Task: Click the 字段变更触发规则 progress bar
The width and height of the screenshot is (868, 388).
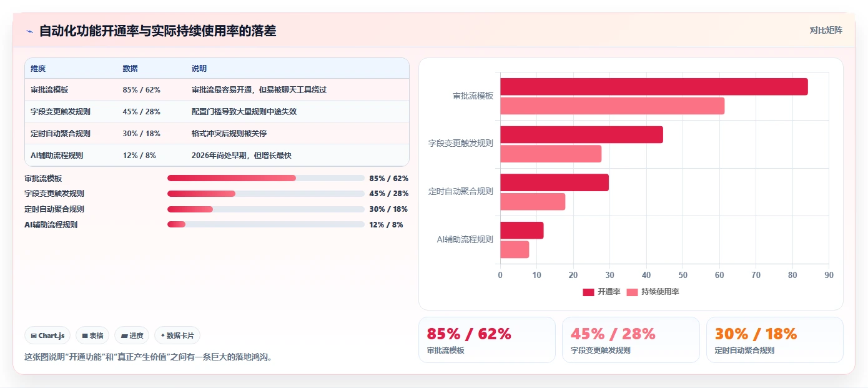Action: click(x=266, y=194)
